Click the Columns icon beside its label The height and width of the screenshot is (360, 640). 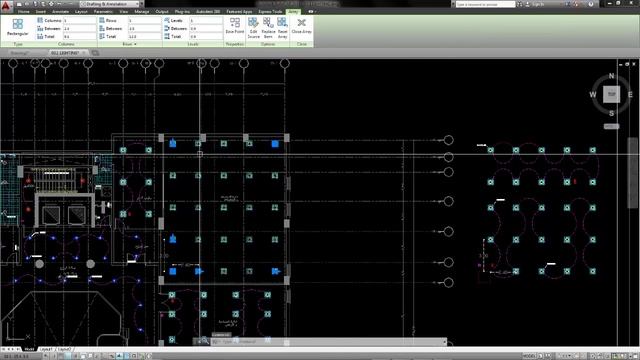tap(40, 20)
